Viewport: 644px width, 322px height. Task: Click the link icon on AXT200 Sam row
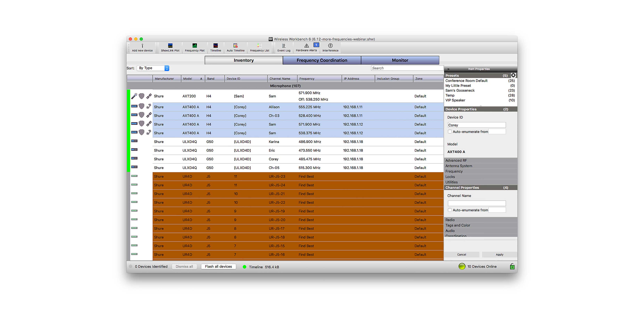[149, 96]
